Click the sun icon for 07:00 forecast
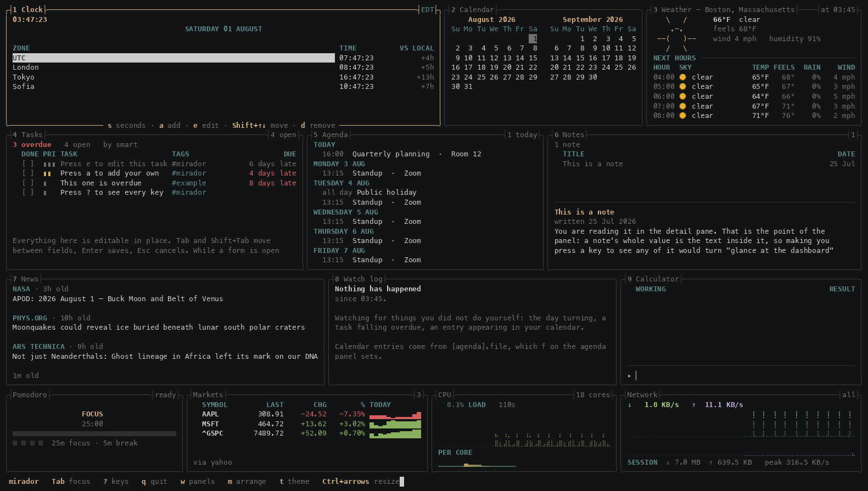The image size is (868, 491). [x=682, y=106]
